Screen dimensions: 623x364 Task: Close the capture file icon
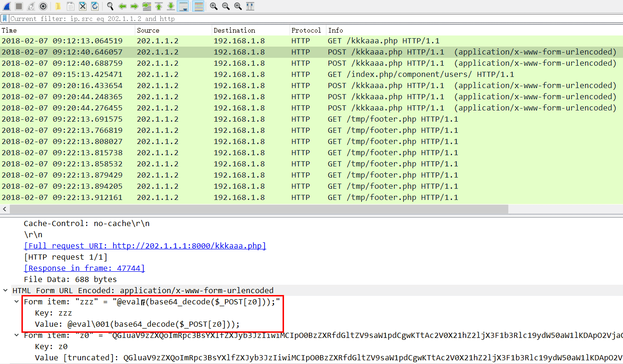coord(83,6)
